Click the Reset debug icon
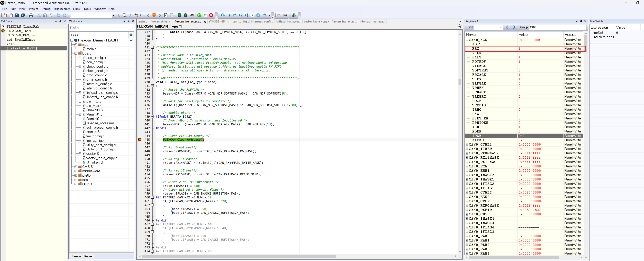Screen dimensions: 644x261 click(265, 15)
